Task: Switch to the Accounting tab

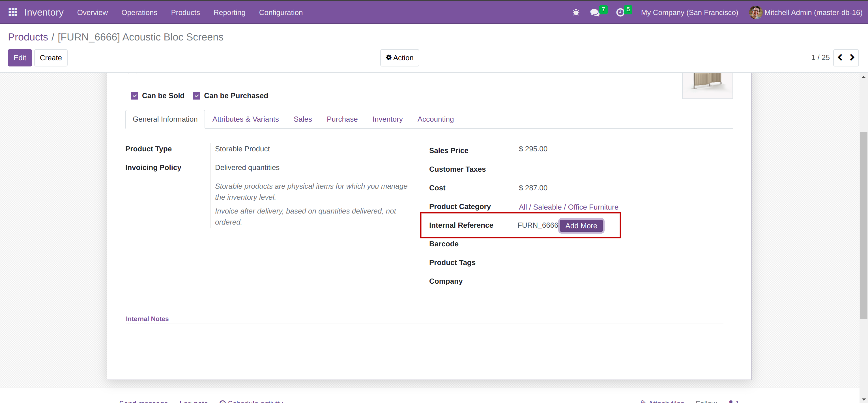Action: click(435, 119)
